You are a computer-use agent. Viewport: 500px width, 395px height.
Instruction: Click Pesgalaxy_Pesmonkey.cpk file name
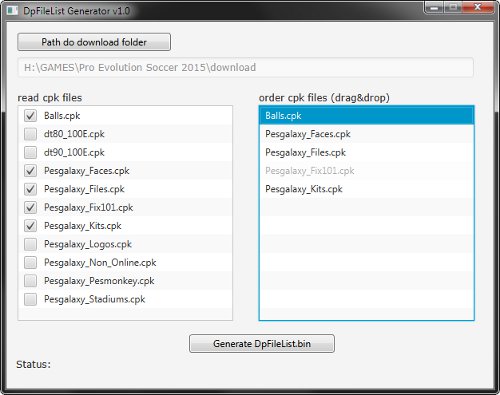pyautogui.click(x=99, y=281)
